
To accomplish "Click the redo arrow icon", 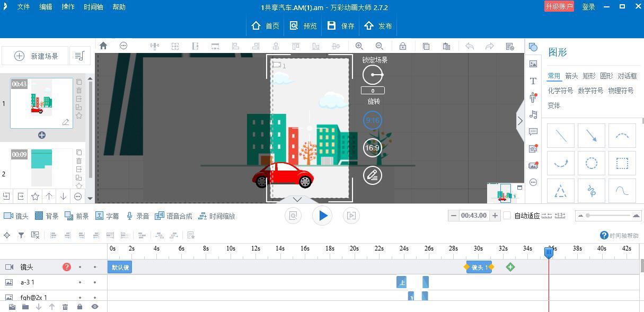I will click(x=489, y=46).
